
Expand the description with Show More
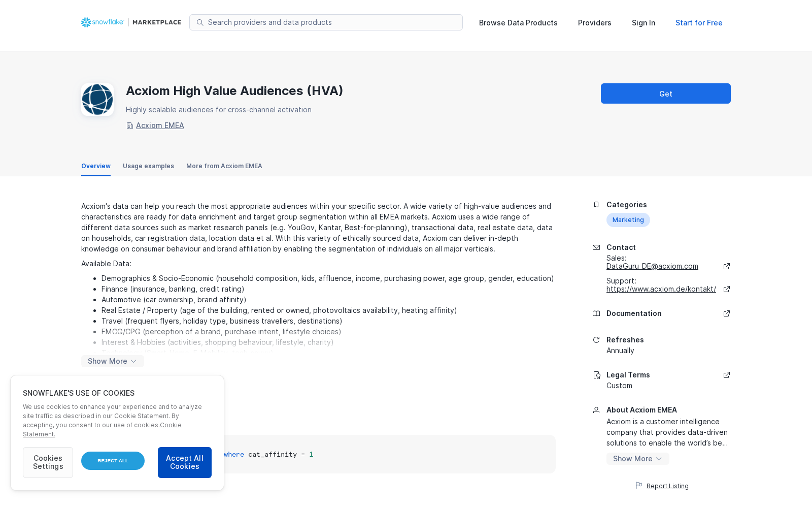click(x=113, y=361)
